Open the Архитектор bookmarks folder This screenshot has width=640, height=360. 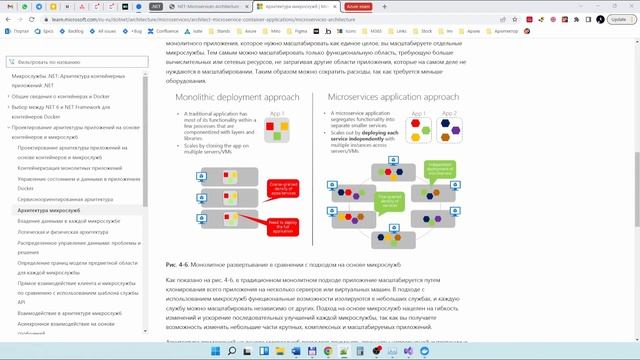[502, 31]
